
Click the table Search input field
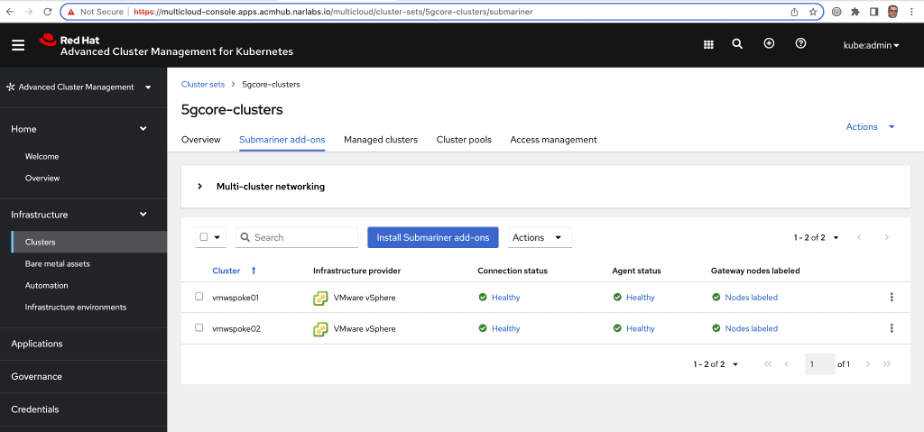pyautogui.click(x=303, y=237)
